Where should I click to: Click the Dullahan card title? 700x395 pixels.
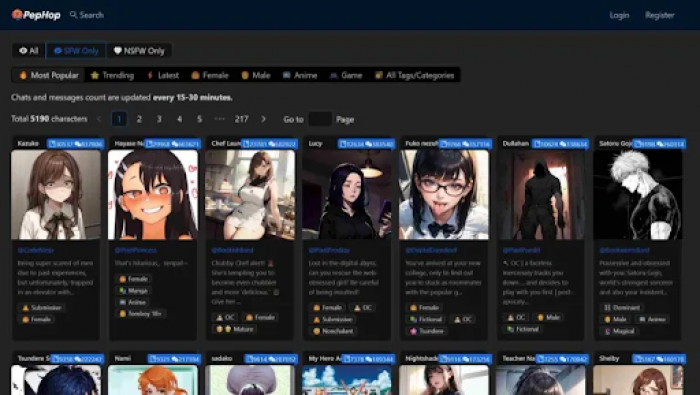click(516, 143)
